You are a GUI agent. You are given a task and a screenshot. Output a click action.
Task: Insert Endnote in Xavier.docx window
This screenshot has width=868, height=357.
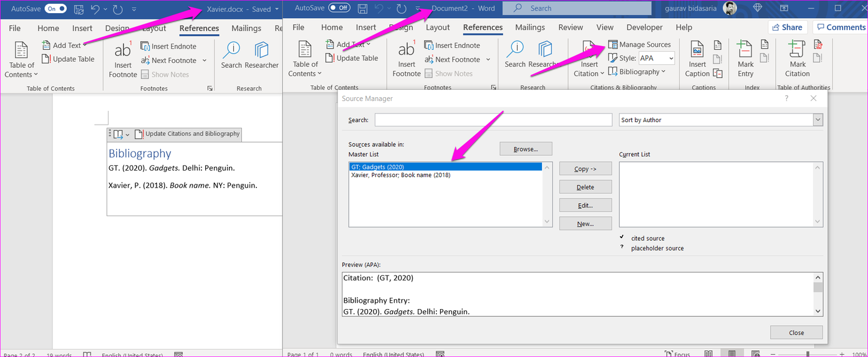click(168, 46)
